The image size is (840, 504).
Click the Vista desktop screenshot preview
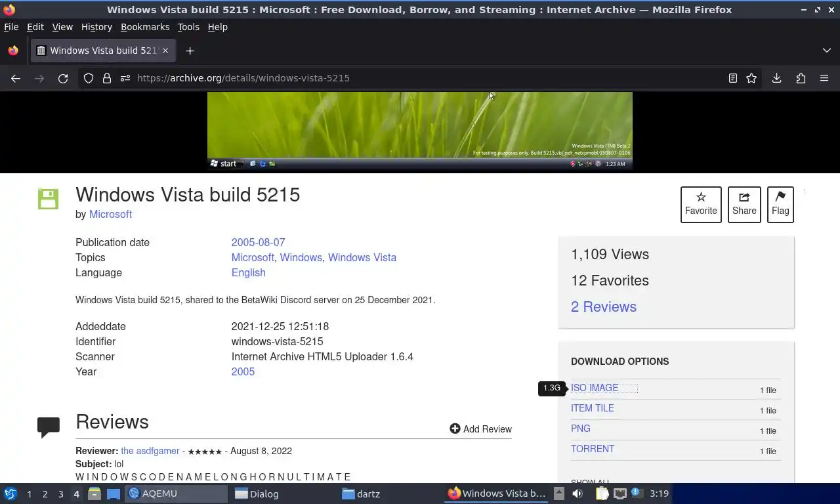(x=420, y=131)
